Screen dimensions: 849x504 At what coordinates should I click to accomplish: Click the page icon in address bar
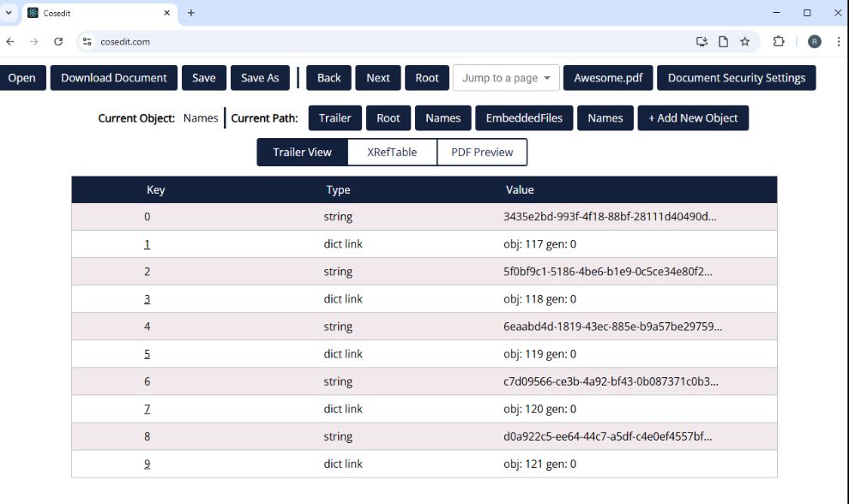(x=724, y=42)
